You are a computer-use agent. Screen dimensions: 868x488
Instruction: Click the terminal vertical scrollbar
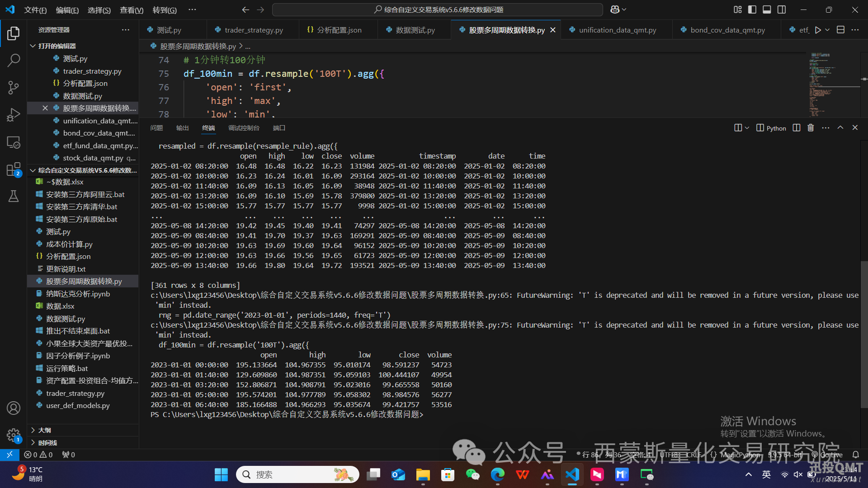tap(864, 334)
